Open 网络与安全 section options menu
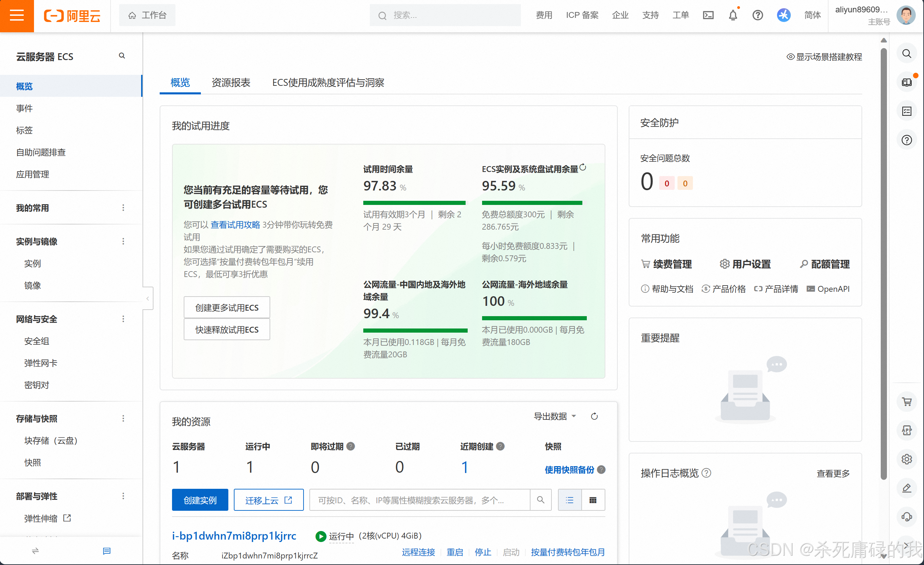 pyautogui.click(x=123, y=319)
